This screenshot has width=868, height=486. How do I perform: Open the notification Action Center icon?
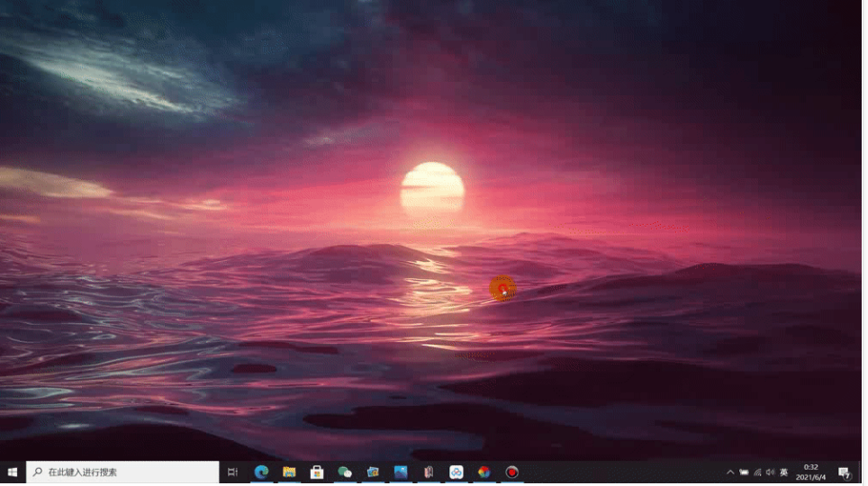click(x=845, y=472)
